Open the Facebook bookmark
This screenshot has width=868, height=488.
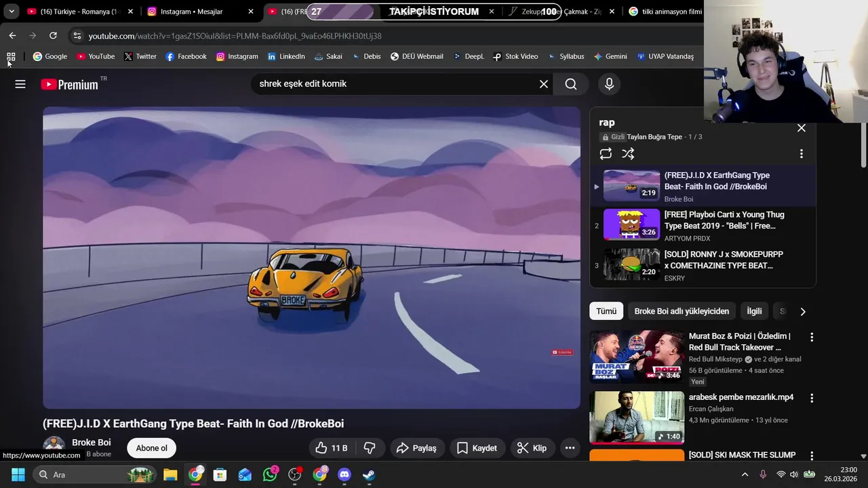click(186, 56)
